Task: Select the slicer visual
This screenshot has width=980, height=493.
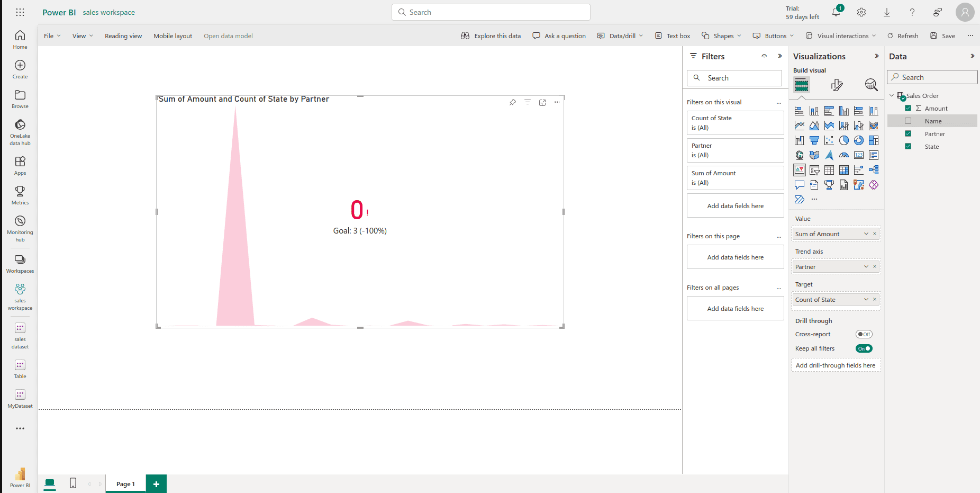Action: 814,170
